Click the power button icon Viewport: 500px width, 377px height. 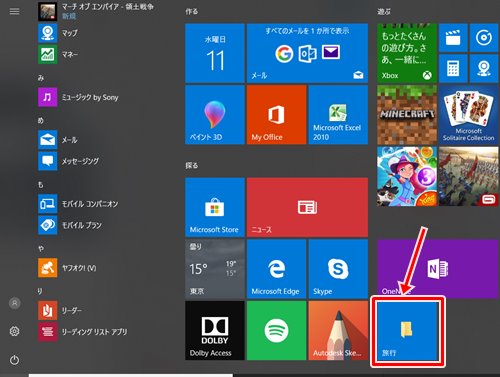click(x=14, y=360)
